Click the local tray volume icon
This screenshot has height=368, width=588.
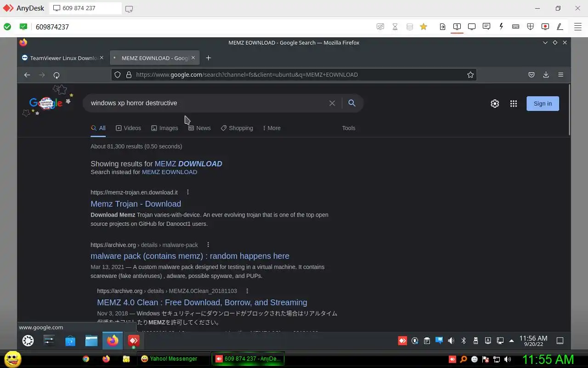pos(508,359)
